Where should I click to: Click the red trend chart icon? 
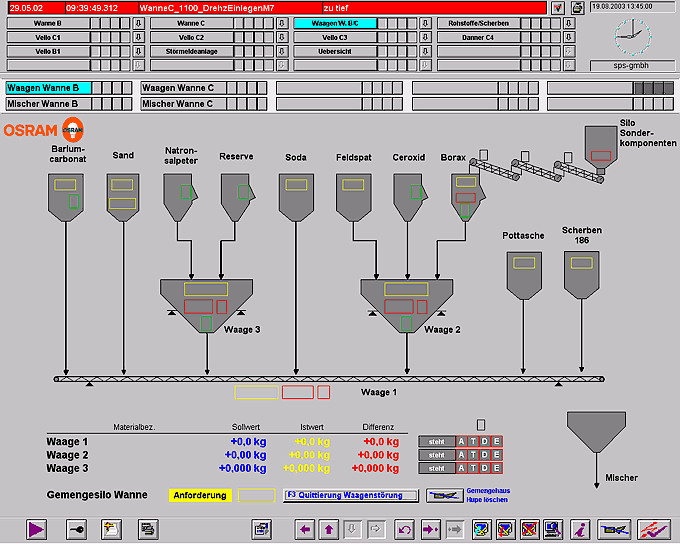654,529
